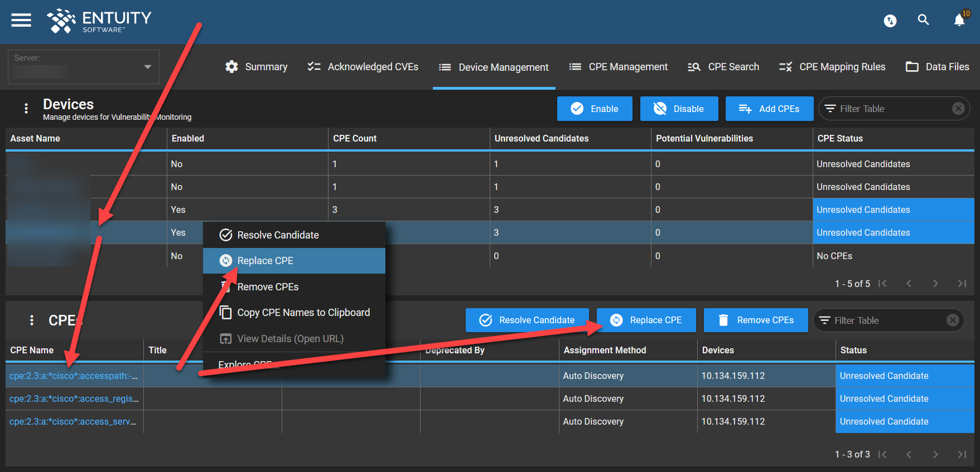Click the Enable button
Viewport: 980px width, 472px height.
pyautogui.click(x=595, y=109)
